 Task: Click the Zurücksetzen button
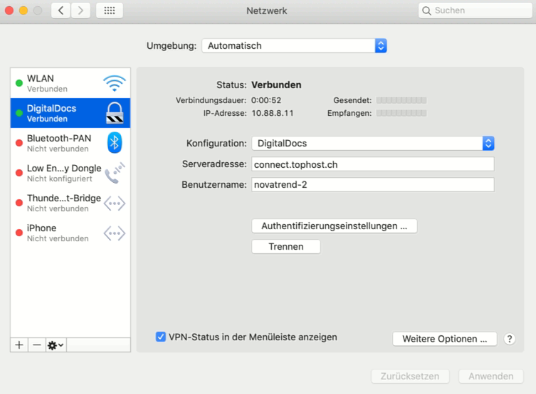410,376
